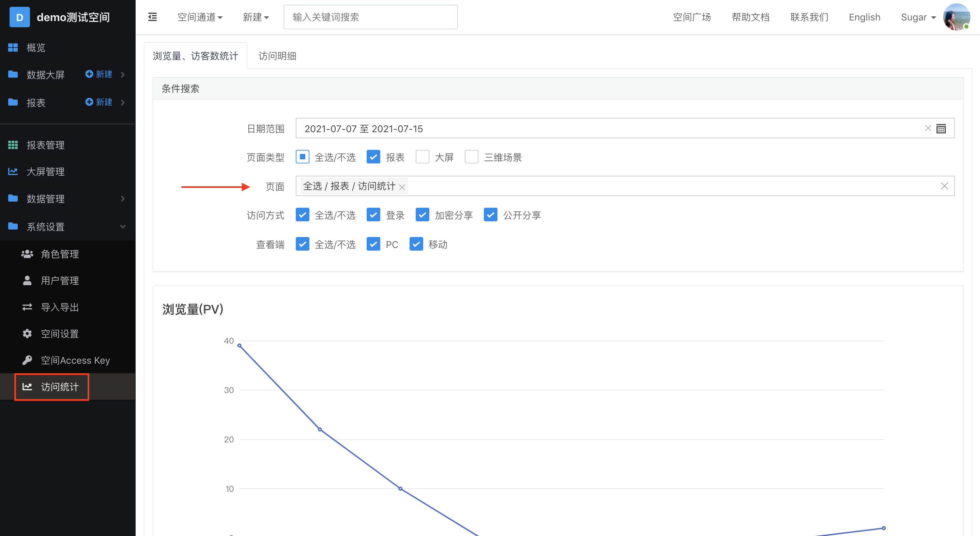Toggle 页面类型 全选/不选 checkbox
Image resolution: width=980 pixels, height=536 pixels.
303,157
